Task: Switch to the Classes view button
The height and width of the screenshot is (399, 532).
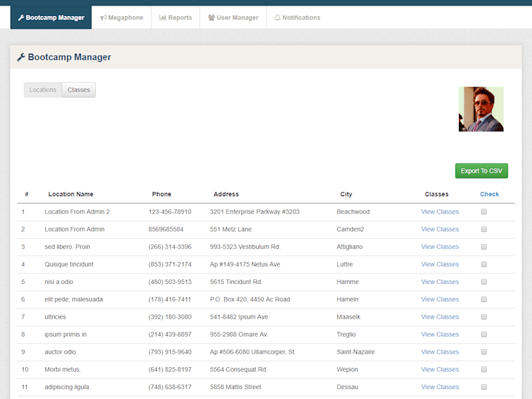Action: pyautogui.click(x=78, y=90)
